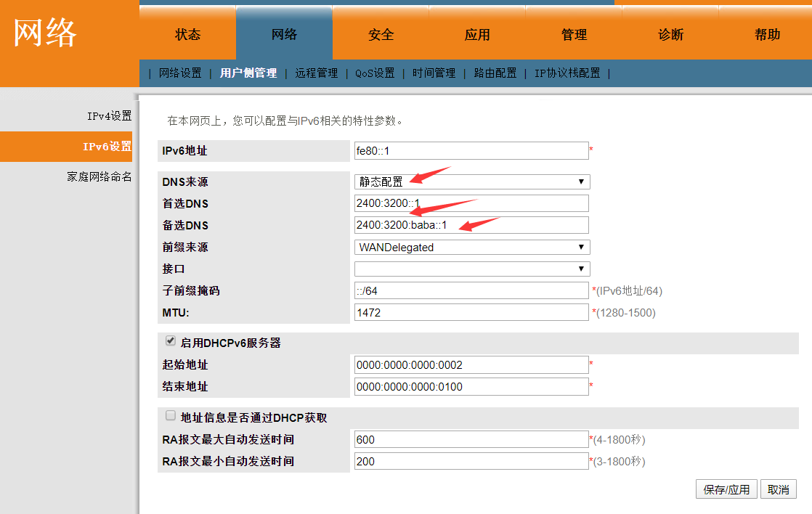Click the 起始地址 input field

click(471, 365)
